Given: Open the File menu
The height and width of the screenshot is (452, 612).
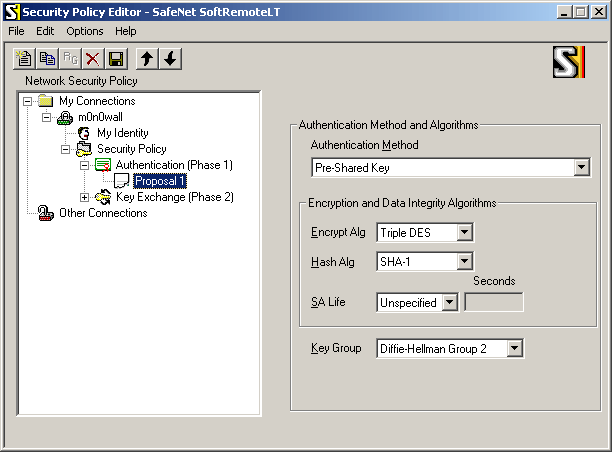Looking at the screenshot, I should pos(16,31).
